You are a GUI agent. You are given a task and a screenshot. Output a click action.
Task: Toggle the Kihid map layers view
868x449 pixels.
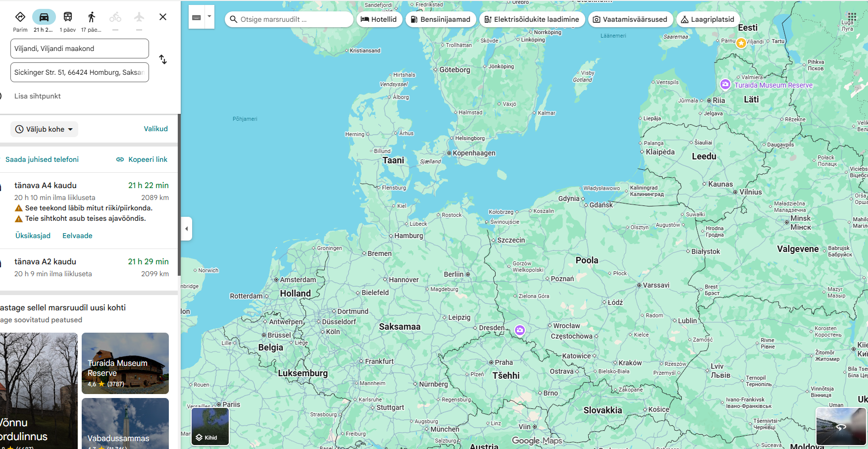point(210,426)
